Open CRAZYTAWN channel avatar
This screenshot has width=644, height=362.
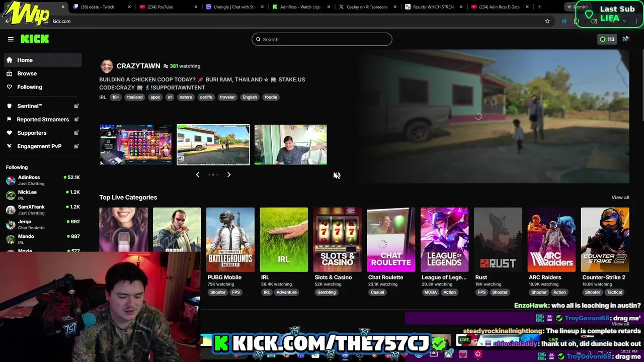click(107, 66)
